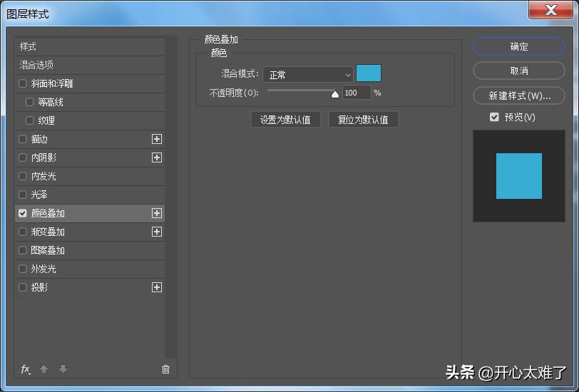Select 混合选项 in the left list

click(89, 65)
